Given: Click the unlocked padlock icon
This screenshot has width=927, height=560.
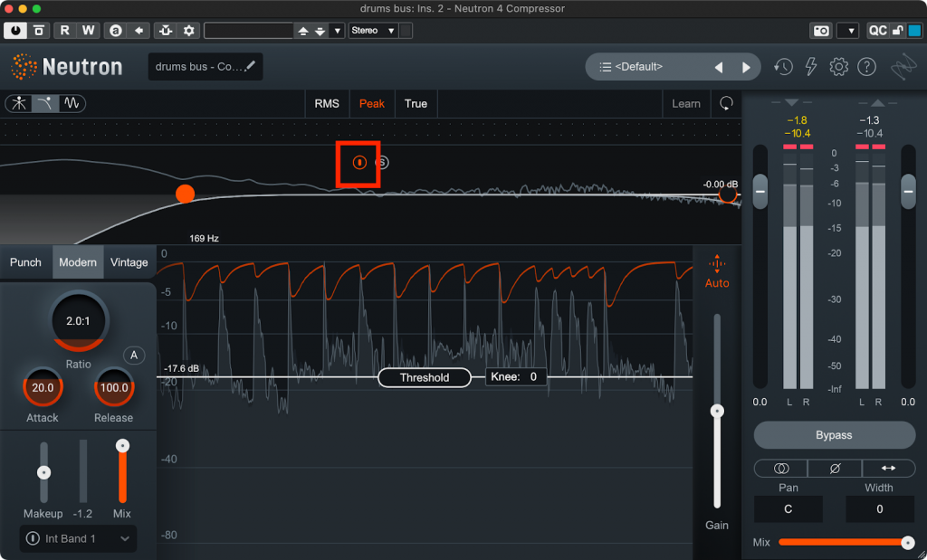Looking at the screenshot, I should pyautogui.click(x=897, y=31).
